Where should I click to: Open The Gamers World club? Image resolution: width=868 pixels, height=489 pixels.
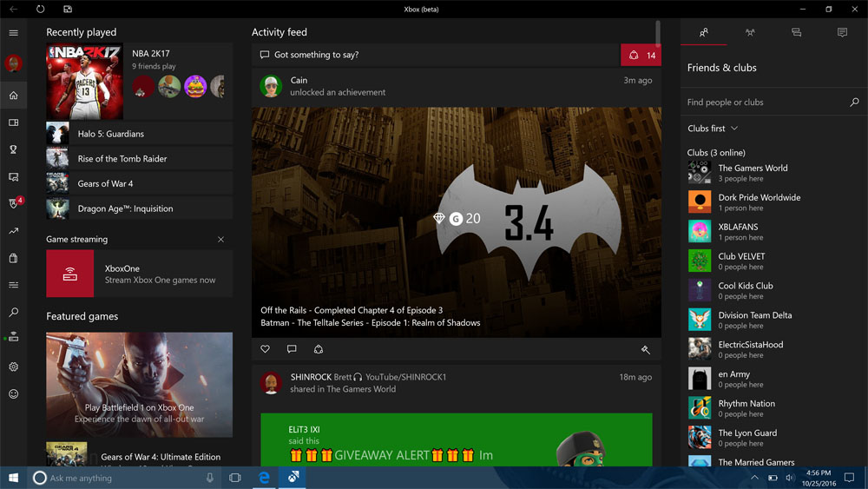[774, 173]
